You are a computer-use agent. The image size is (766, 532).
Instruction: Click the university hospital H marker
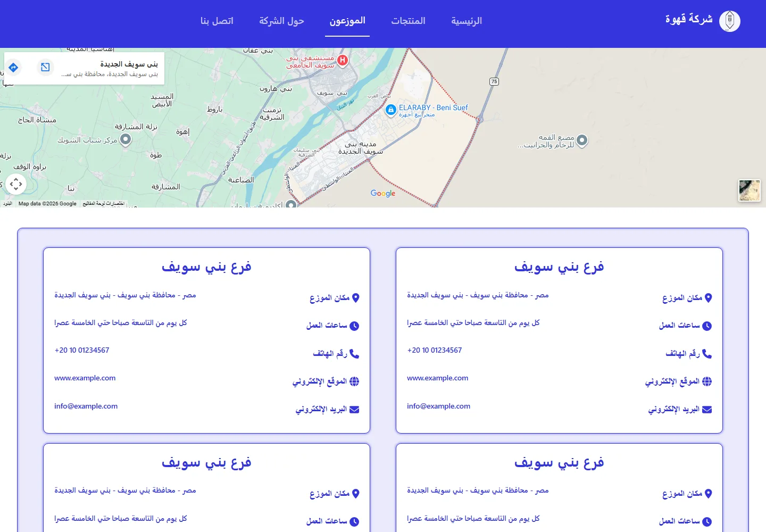[343, 60]
